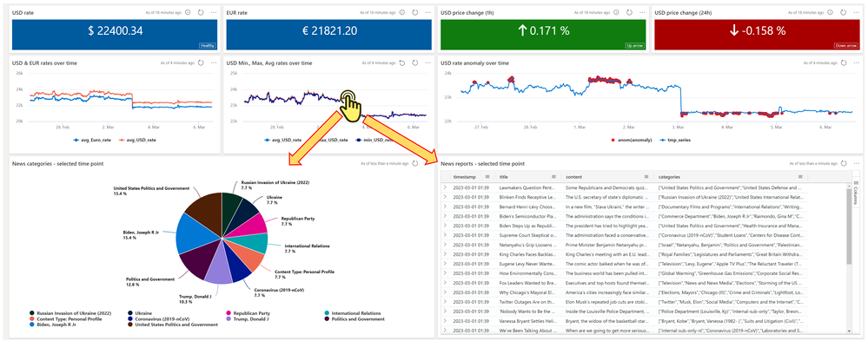Open title column menu icon

tap(554, 177)
